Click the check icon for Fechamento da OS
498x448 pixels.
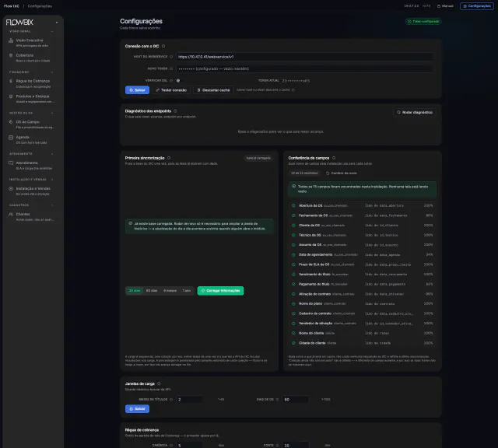point(293,215)
